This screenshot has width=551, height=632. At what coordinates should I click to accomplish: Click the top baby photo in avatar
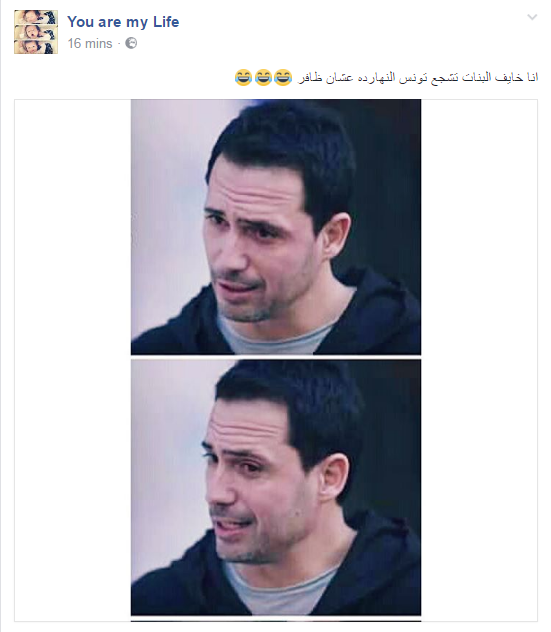click(36, 17)
